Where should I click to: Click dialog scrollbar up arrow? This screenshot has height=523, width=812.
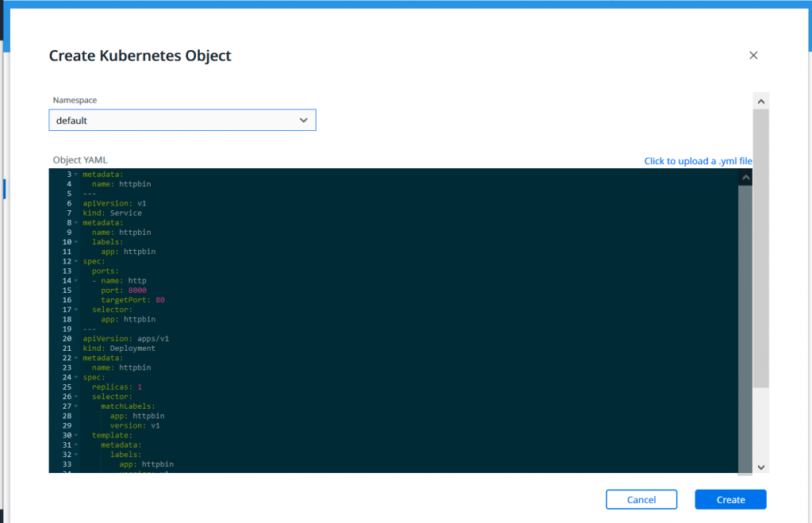click(x=760, y=102)
